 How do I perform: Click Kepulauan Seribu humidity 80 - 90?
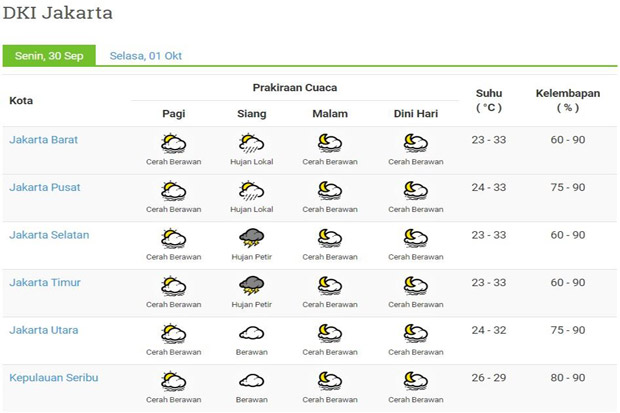click(x=568, y=377)
